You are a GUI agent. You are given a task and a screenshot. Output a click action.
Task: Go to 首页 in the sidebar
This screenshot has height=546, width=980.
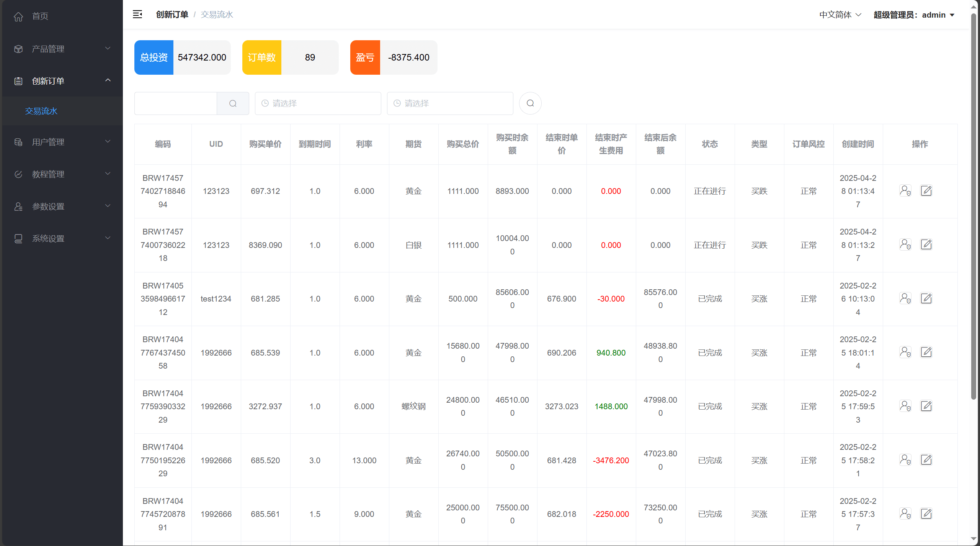click(x=40, y=16)
